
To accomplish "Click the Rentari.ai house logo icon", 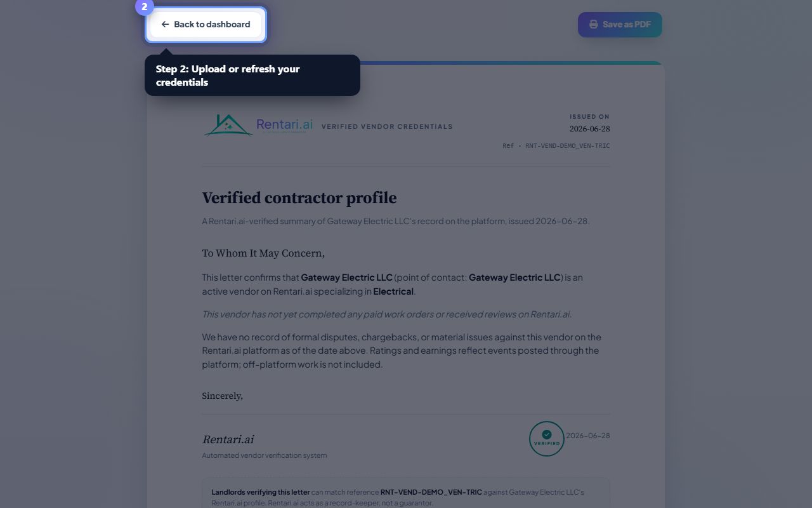I will (228, 125).
